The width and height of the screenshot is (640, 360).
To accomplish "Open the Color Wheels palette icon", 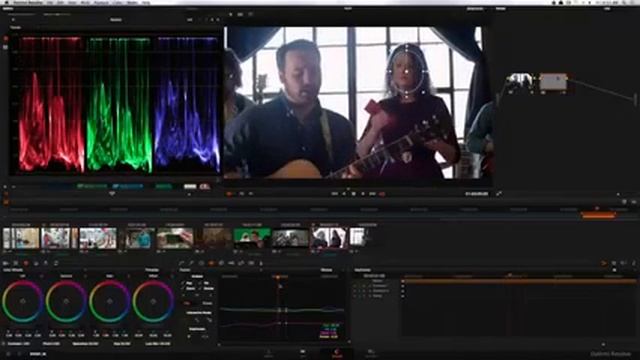I will click(x=26, y=263).
